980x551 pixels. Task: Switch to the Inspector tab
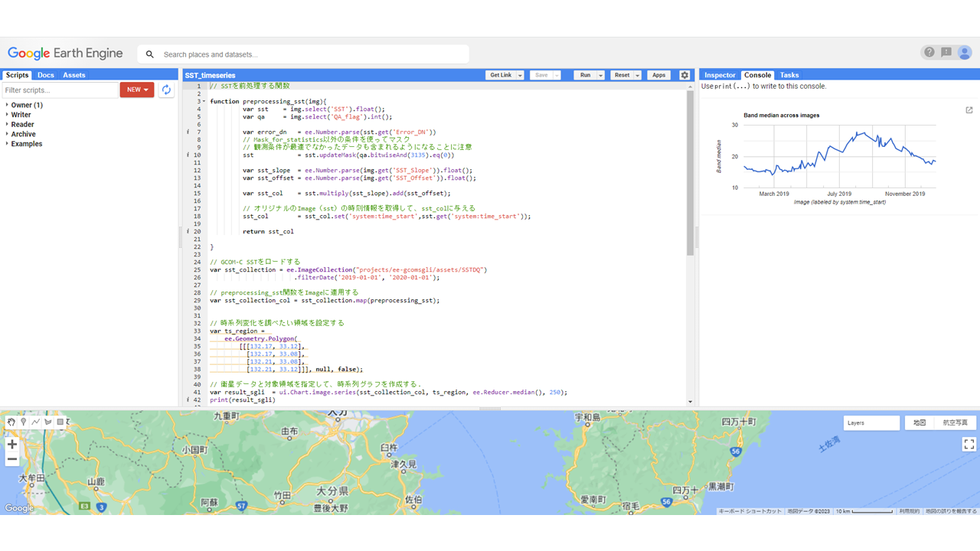point(720,75)
